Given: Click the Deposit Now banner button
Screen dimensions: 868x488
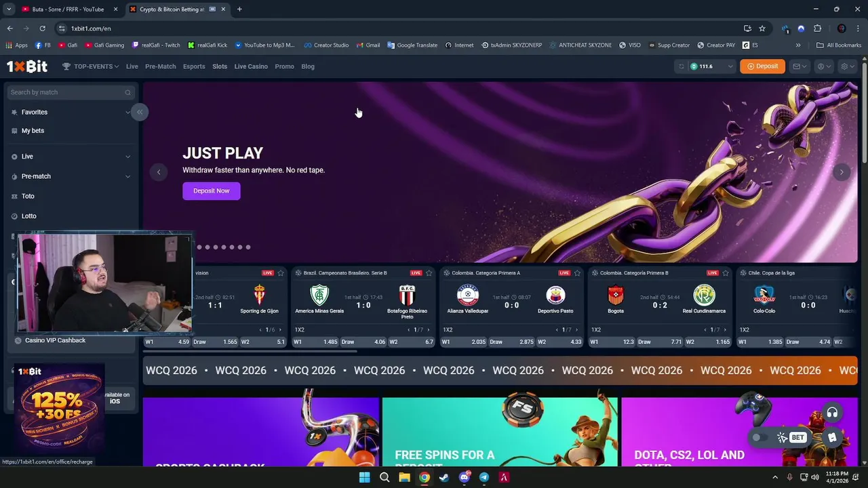Looking at the screenshot, I should pyautogui.click(x=211, y=191).
